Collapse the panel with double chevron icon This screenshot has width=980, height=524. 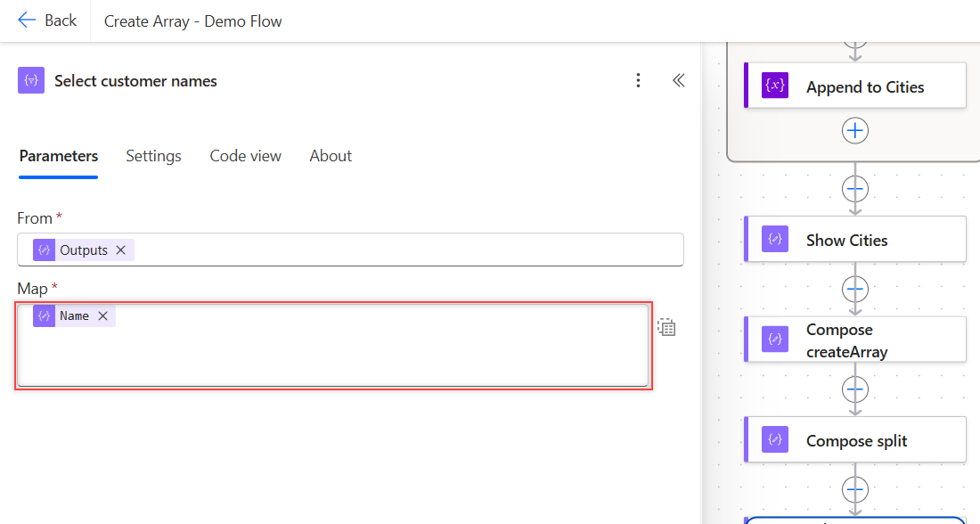[678, 81]
